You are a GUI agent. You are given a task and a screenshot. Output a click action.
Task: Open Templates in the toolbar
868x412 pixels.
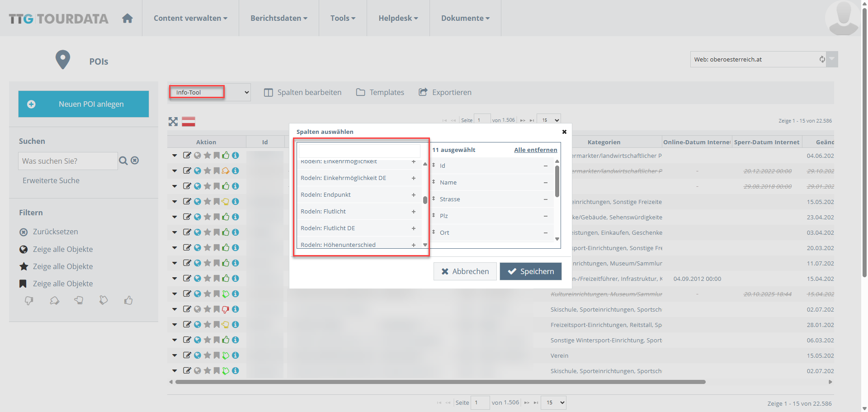click(x=380, y=92)
